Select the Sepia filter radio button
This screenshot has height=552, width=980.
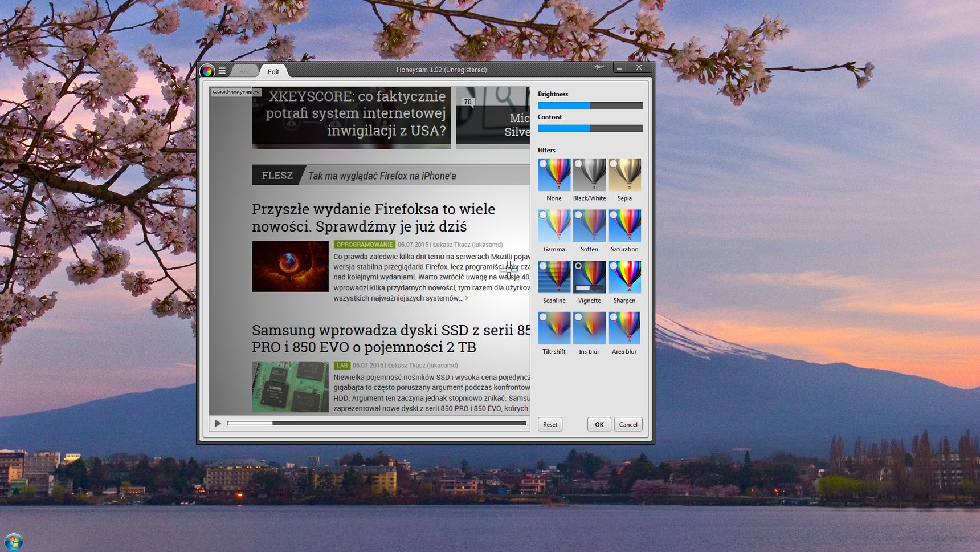614,164
